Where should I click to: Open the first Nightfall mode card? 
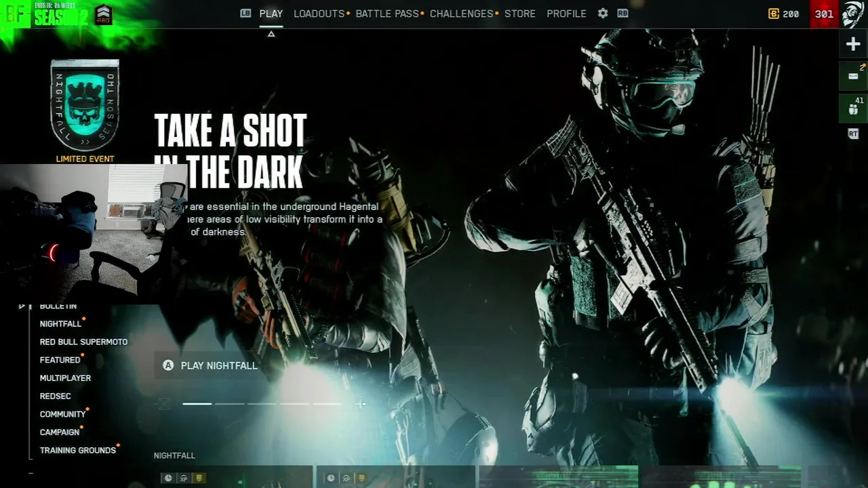click(233, 476)
